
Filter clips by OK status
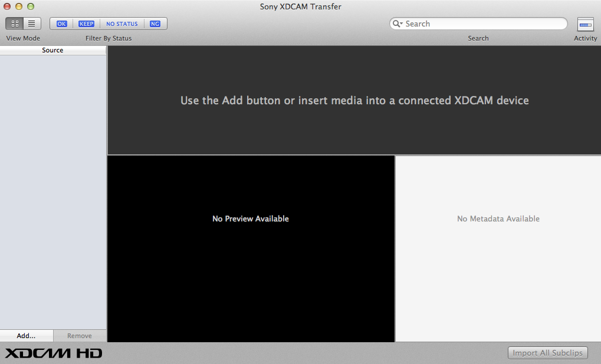(61, 24)
